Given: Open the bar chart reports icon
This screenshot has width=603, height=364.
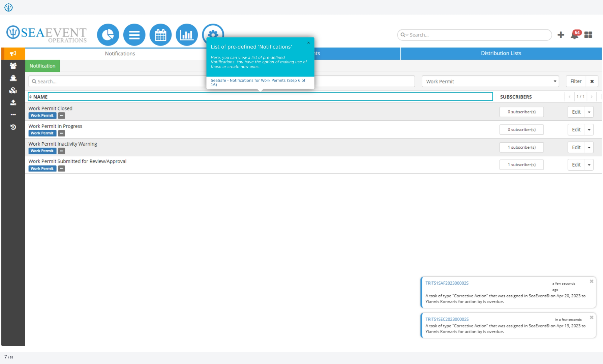Looking at the screenshot, I should click(x=187, y=35).
